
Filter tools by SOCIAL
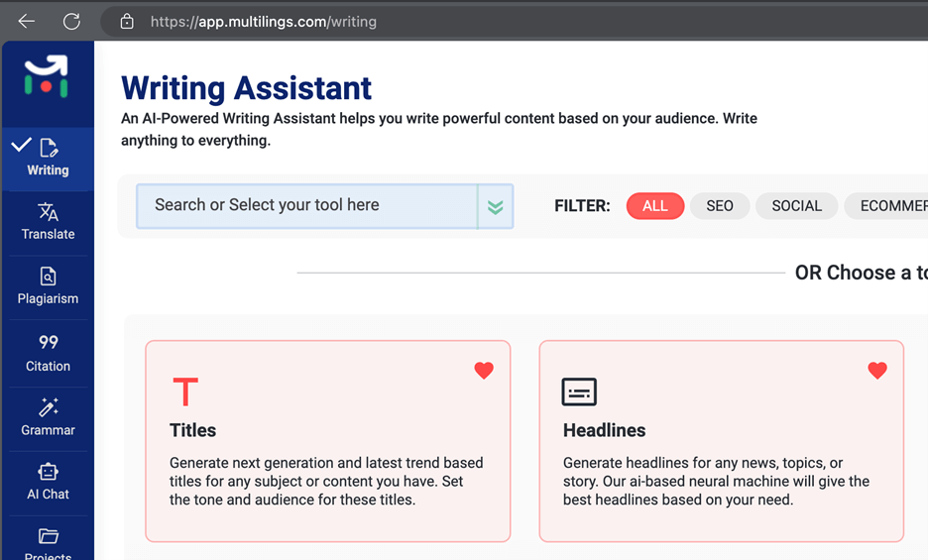796,206
